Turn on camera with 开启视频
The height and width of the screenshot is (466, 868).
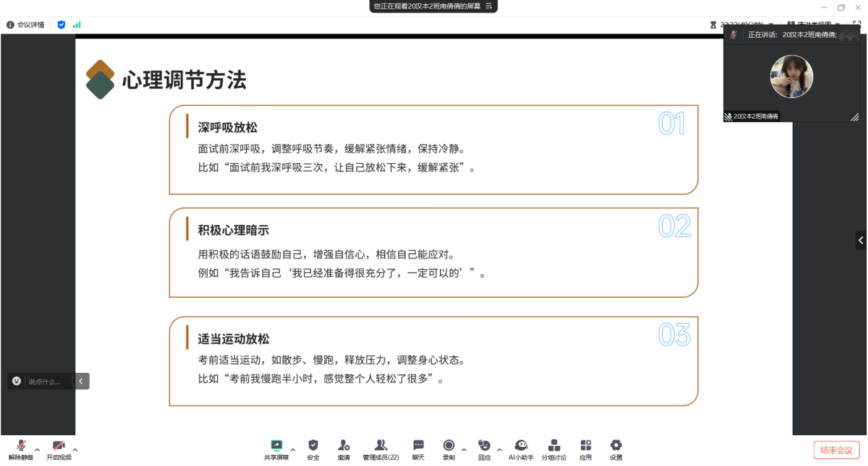click(x=59, y=449)
